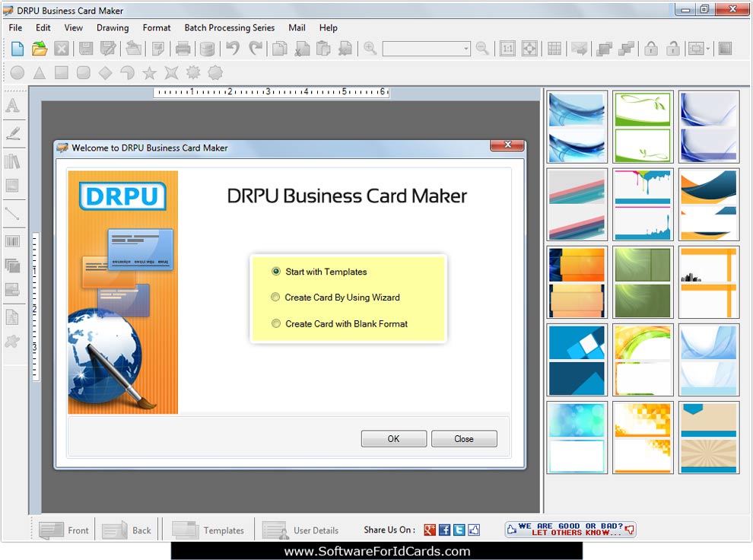Open the Templates panel button
This screenshot has width=753, height=560.
click(208, 530)
